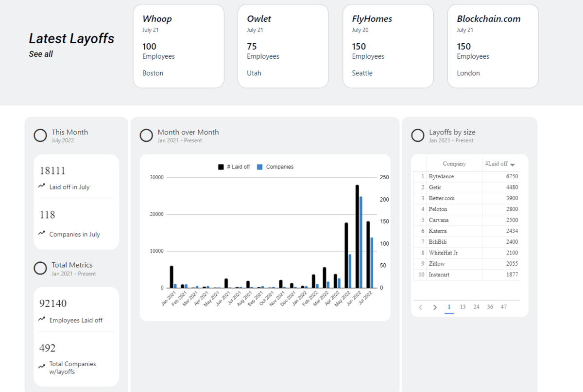Viewport: 583px width, 392px height.
Task: Open table page 24
Action: [476, 307]
